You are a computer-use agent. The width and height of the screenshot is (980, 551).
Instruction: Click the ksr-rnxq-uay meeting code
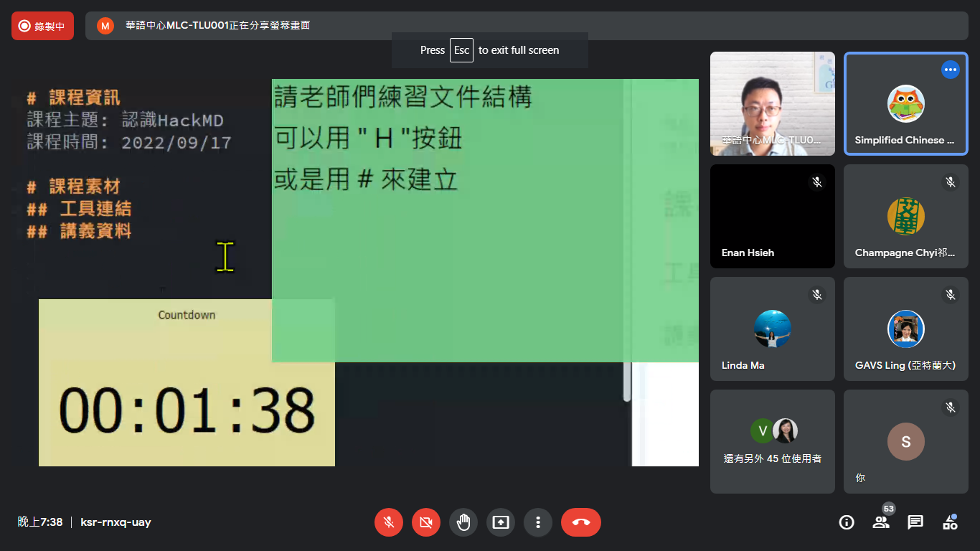(116, 522)
